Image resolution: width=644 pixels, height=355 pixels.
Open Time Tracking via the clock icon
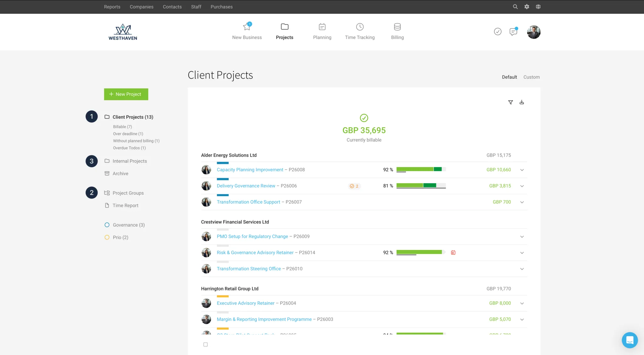359,27
